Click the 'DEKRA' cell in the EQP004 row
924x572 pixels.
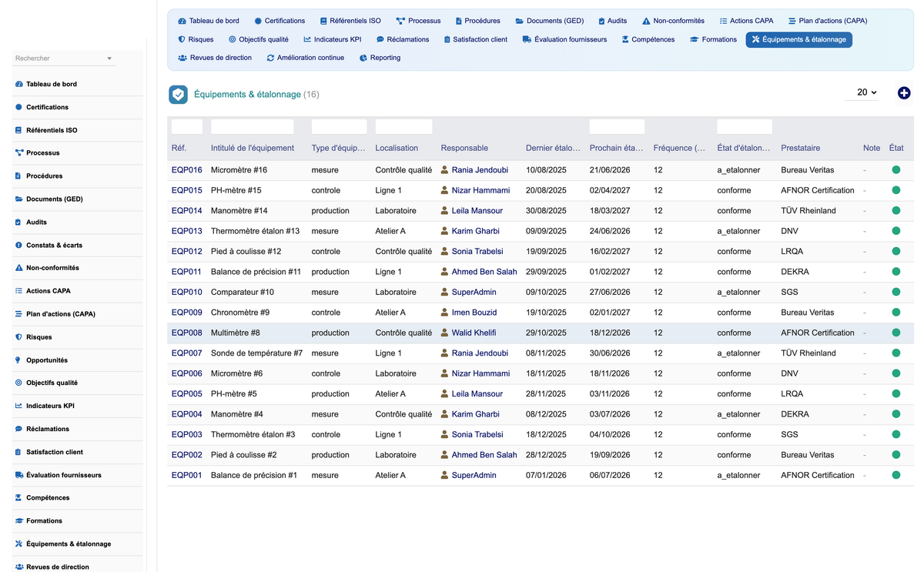[x=795, y=414]
